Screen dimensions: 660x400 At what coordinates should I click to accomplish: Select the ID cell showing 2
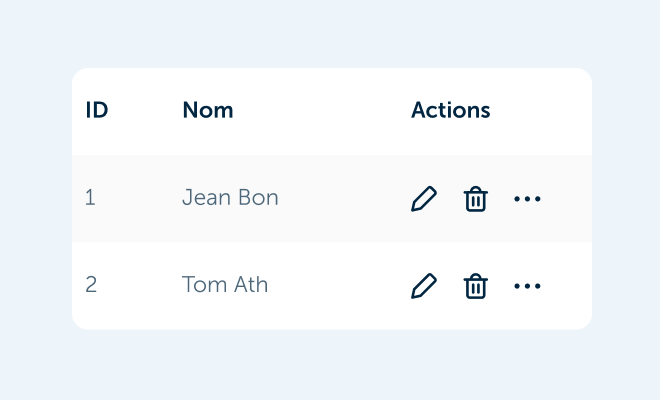point(91,285)
